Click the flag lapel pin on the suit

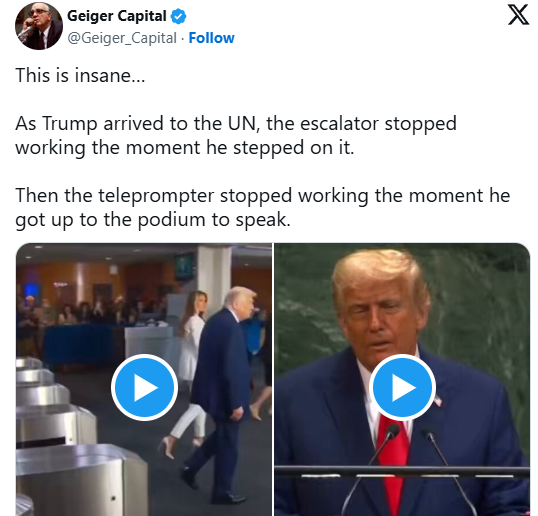[437, 400]
